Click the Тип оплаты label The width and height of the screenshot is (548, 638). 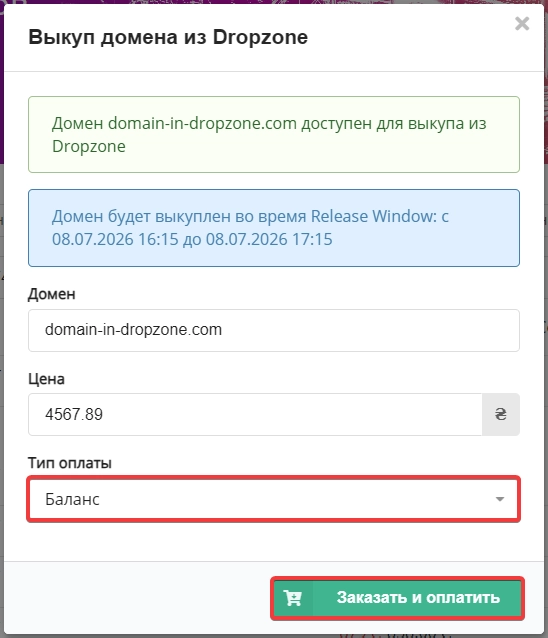coord(70,463)
